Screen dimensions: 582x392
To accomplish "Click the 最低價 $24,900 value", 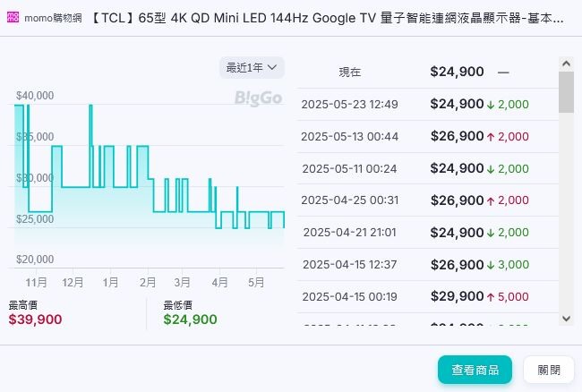I will click(190, 320).
